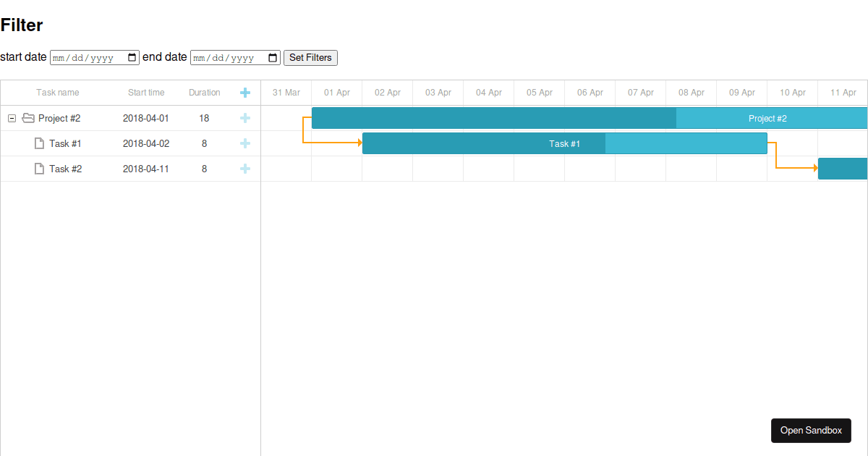The height and width of the screenshot is (456, 868).
Task: Select the Task #2 row name
Action: point(65,169)
